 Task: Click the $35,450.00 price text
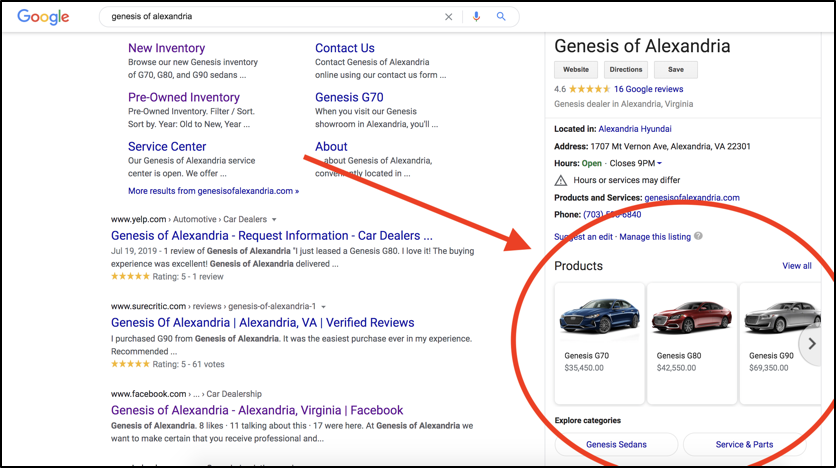point(584,368)
